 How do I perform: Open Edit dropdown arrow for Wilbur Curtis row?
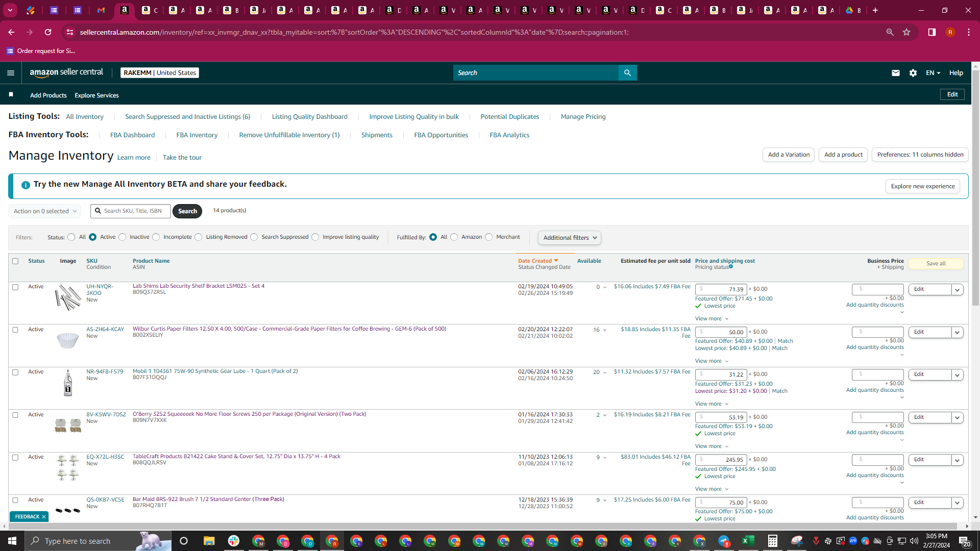tap(958, 333)
